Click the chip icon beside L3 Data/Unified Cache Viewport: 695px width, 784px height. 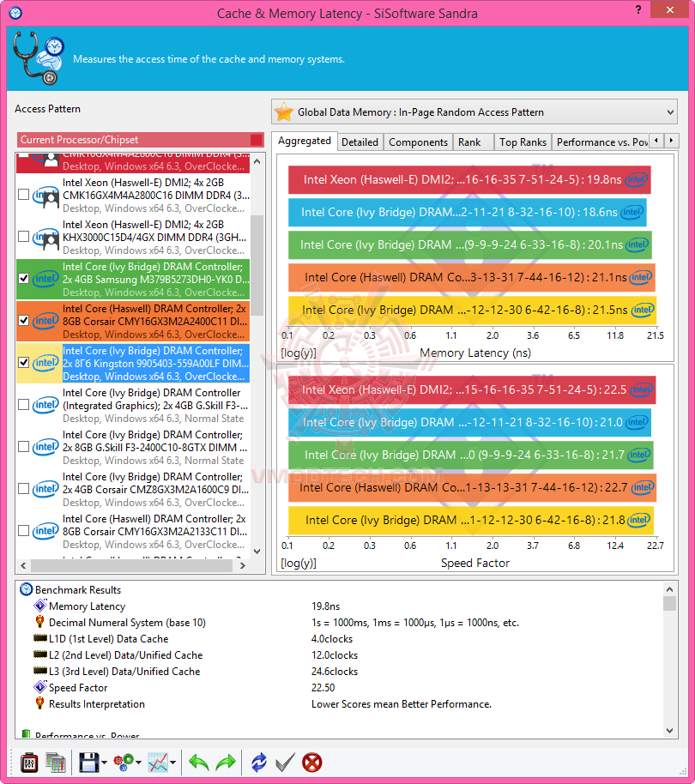click(x=40, y=671)
